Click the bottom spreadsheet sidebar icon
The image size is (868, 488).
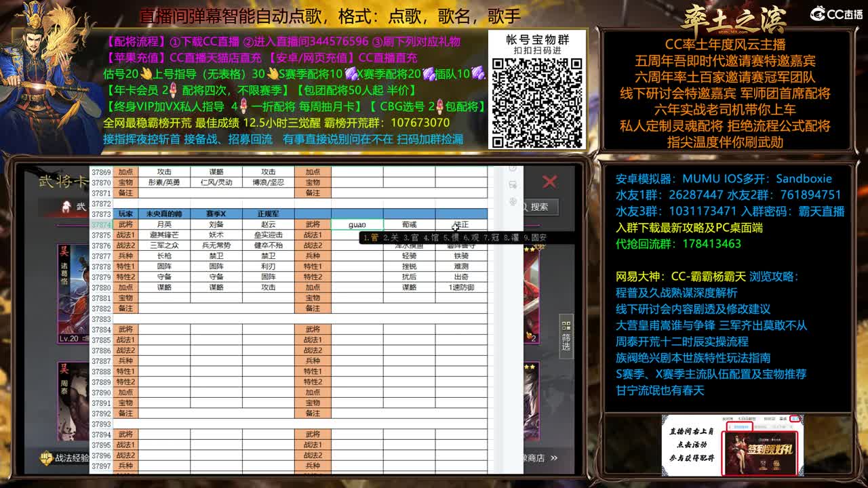(513, 201)
